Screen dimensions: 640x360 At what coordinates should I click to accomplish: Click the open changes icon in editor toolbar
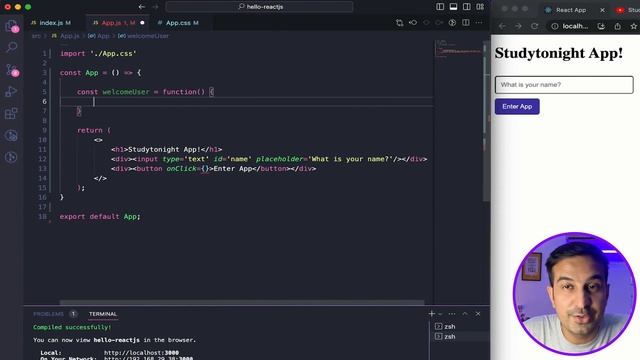[x=400, y=23]
